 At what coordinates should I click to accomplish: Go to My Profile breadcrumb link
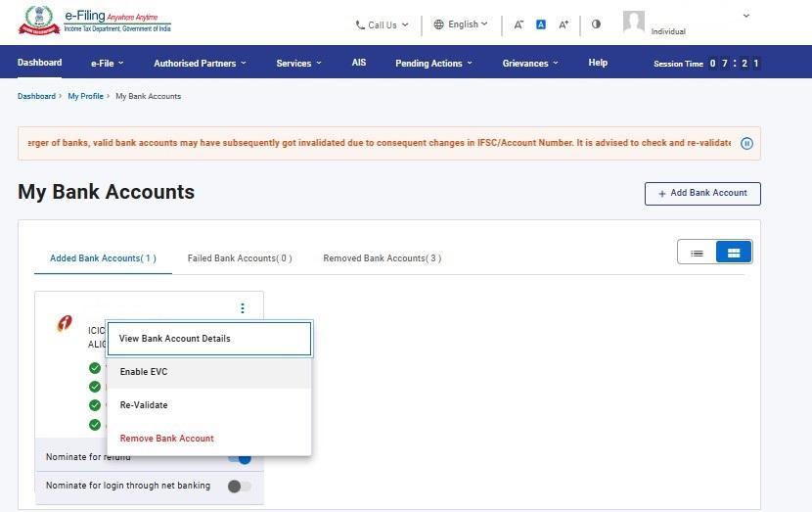tap(85, 96)
